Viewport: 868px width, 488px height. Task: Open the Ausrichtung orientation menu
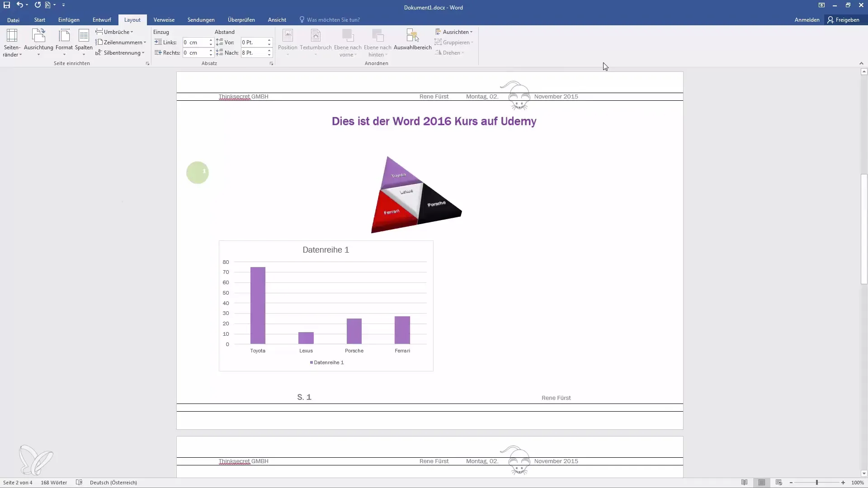click(38, 43)
